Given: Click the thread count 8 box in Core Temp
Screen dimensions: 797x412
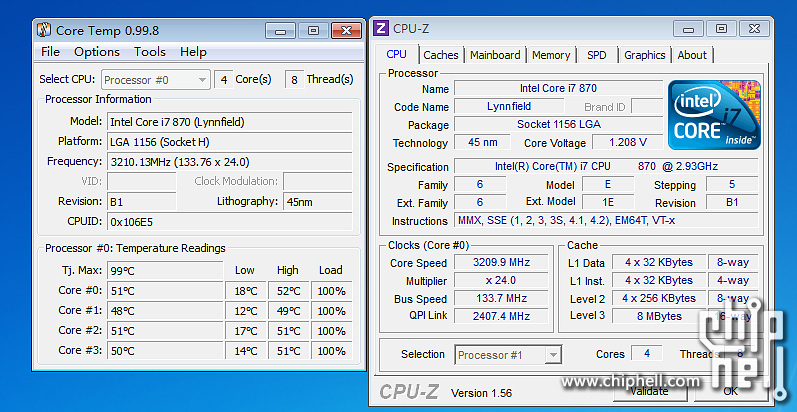Looking at the screenshot, I should pos(294,80).
